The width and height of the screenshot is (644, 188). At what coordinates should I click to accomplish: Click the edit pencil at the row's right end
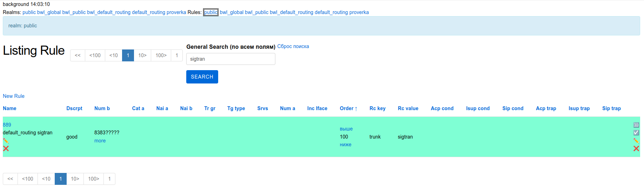tap(636, 141)
